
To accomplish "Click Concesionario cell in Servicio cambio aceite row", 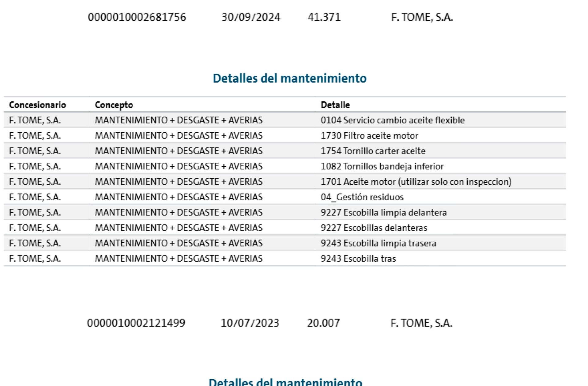I will click(35, 120).
